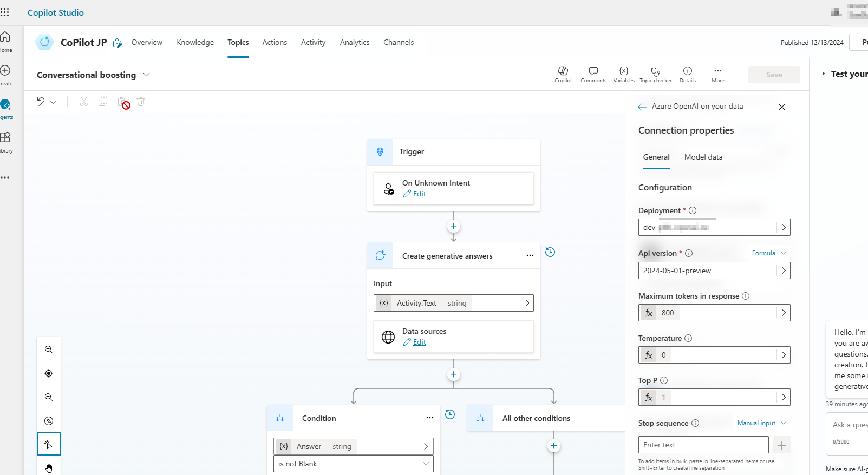The height and width of the screenshot is (475, 868).
Task: Click the Cut scissors icon
Action: (x=84, y=102)
